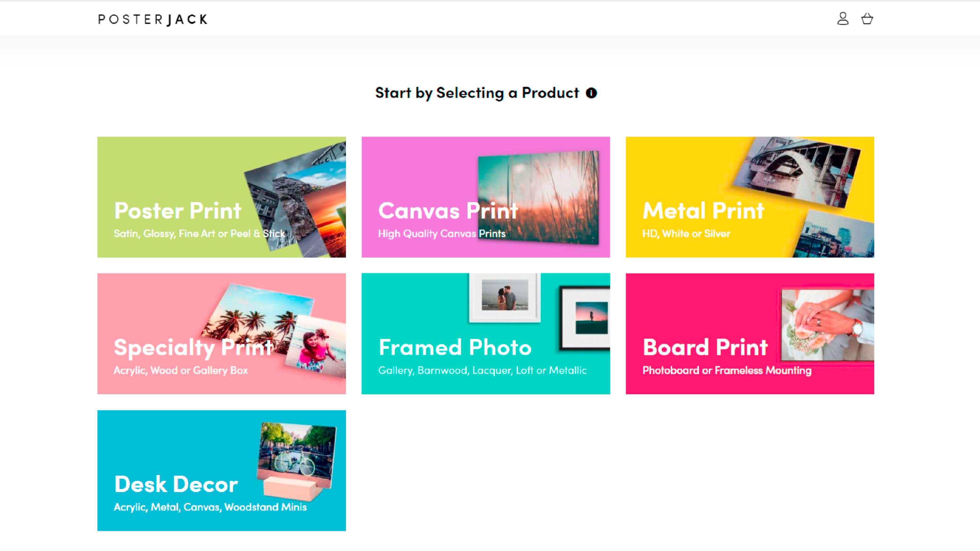The image size is (980, 551).
Task: Choose the Canvas Print product tile
Action: (x=485, y=197)
